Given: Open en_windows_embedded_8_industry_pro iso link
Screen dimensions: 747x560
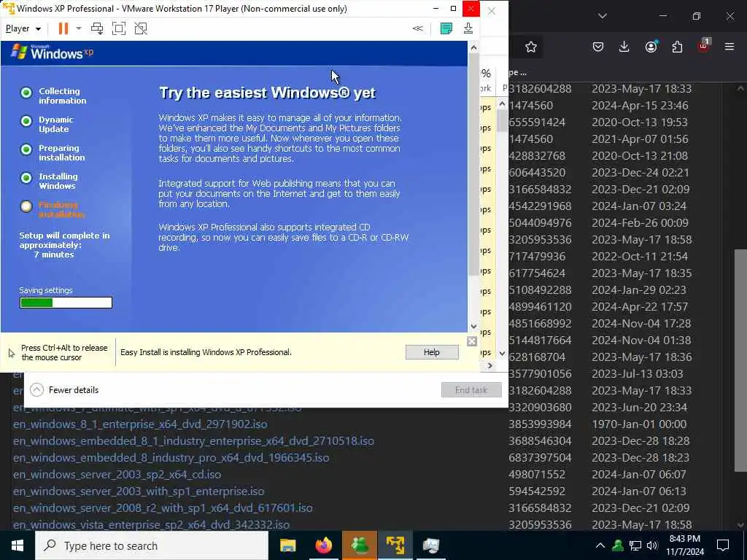Looking at the screenshot, I should click(x=171, y=458).
